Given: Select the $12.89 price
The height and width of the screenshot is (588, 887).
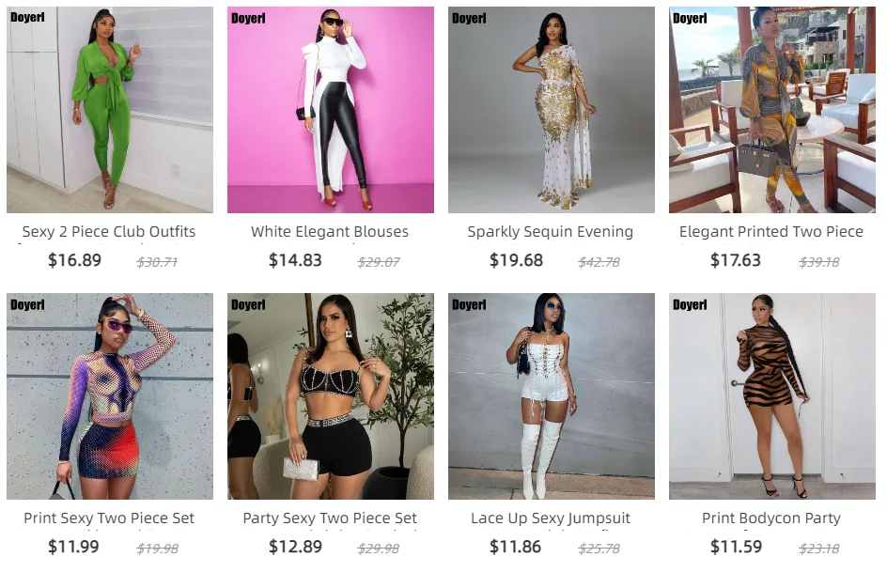Looking at the screenshot, I should [x=295, y=547].
